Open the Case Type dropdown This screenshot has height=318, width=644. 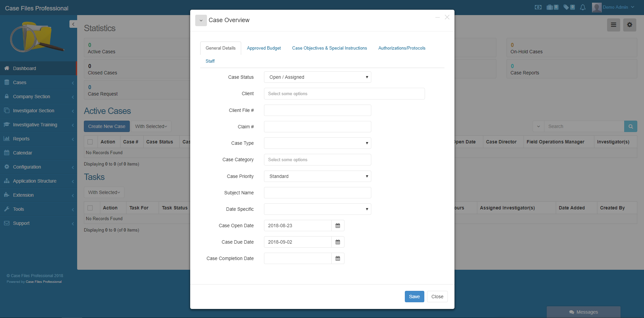click(317, 143)
